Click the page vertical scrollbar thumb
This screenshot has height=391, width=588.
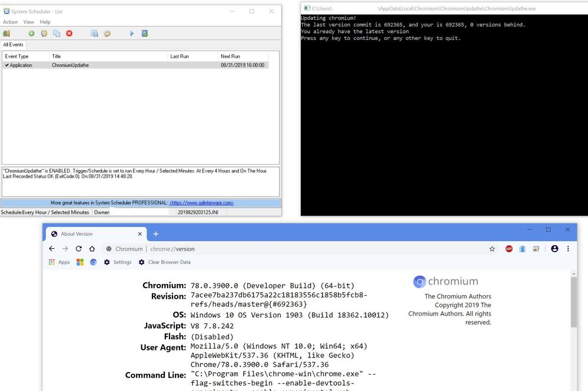click(574, 302)
